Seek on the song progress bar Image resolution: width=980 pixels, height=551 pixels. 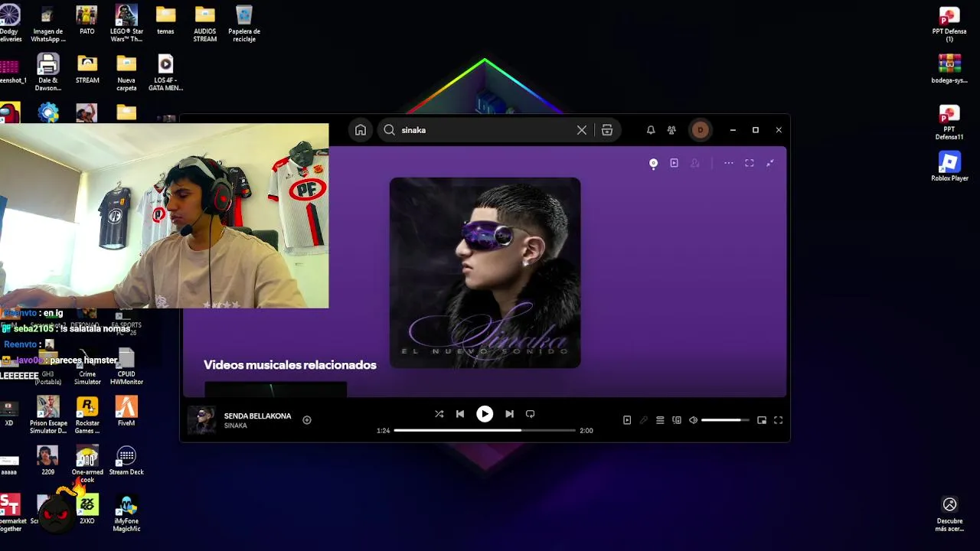485,430
